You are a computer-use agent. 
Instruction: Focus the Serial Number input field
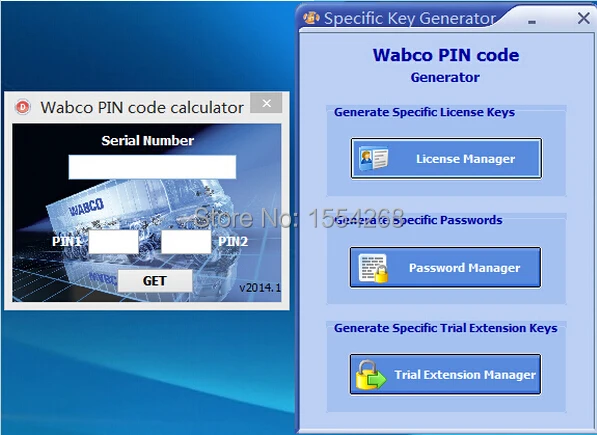(x=152, y=167)
